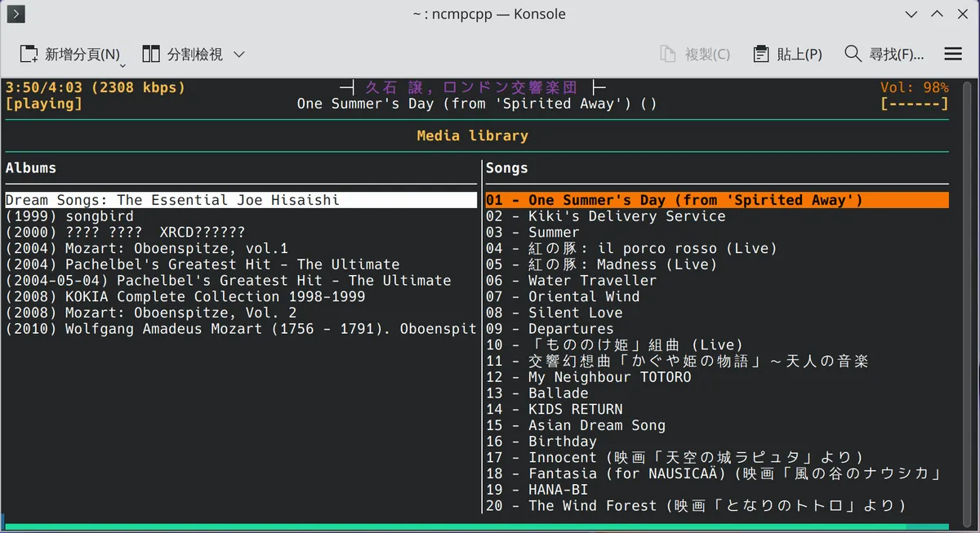The height and width of the screenshot is (533, 980).
Task: Select song 18 - Fantasia (for NAUSICAÄ)
Action: click(x=715, y=473)
